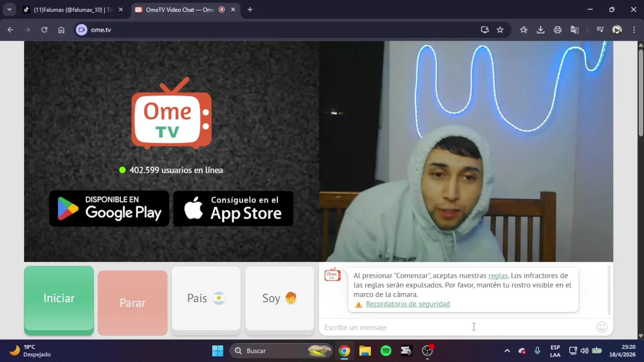644x362 pixels.
Task: Click the camera site permission icon
Action: pyautogui.click(x=82, y=30)
